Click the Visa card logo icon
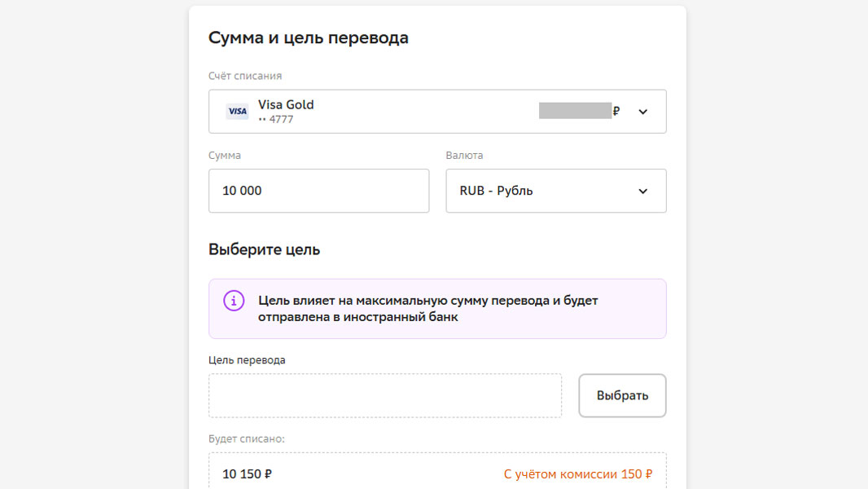 [x=238, y=112]
